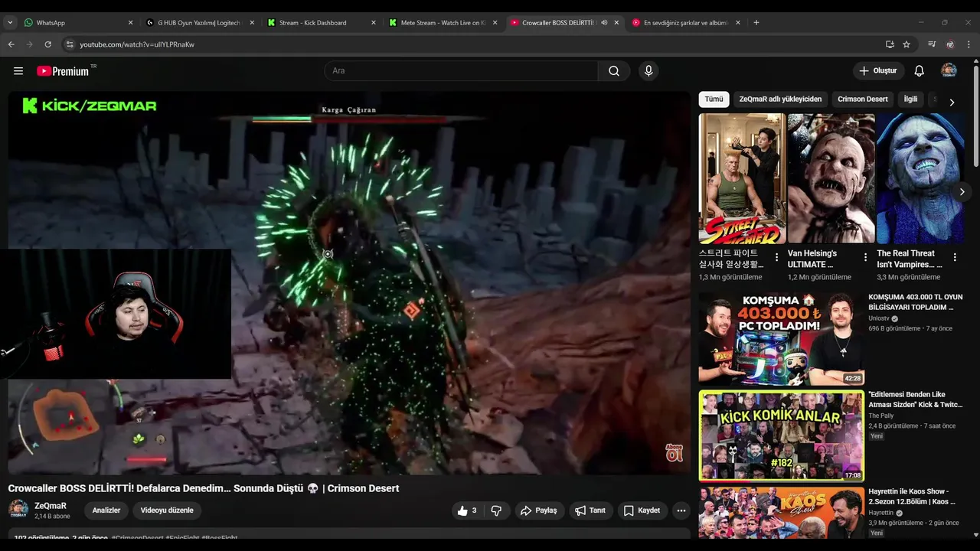This screenshot has width=980, height=551.
Task: Like the video with thumbs up
Action: click(x=466, y=510)
